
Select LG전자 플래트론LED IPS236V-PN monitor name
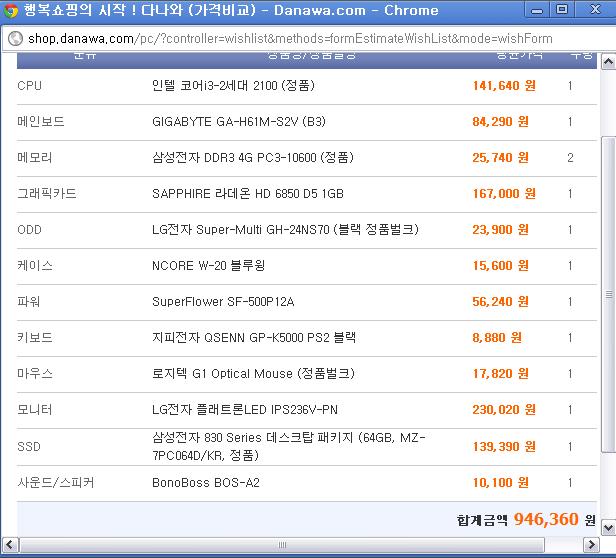[245, 410]
